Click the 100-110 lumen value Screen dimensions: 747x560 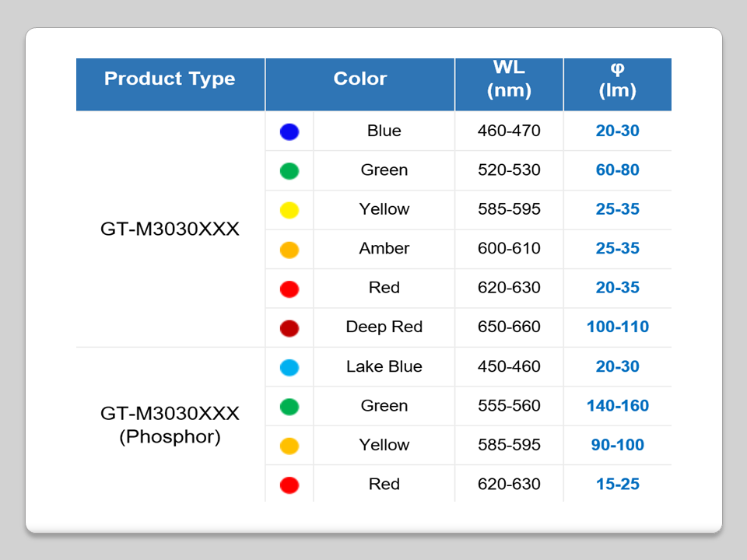click(618, 327)
